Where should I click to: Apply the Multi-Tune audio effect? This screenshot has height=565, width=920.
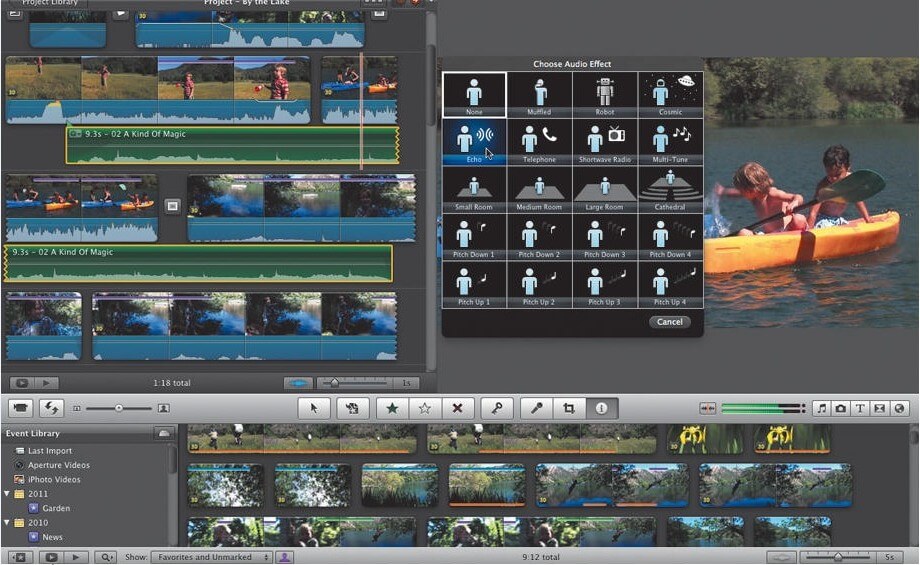(670, 142)
